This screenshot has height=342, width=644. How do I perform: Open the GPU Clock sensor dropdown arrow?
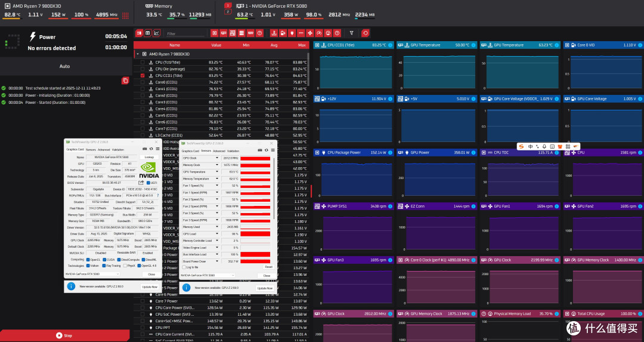coord(217,158)
